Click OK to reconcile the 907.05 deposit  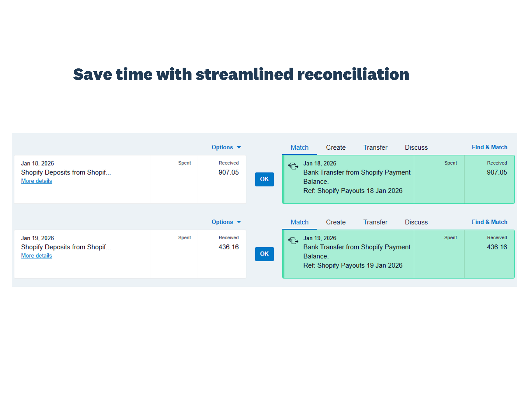coord(264,179)
